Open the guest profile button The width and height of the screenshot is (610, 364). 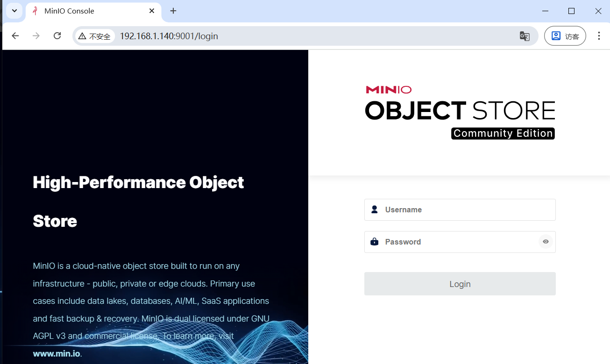click(x=565, y=36)
